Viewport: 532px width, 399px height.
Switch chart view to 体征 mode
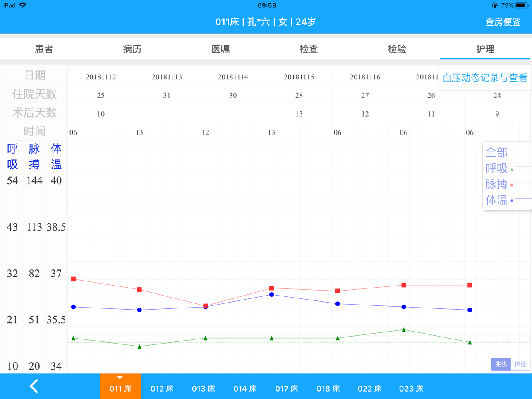click(x=520, y=364)
